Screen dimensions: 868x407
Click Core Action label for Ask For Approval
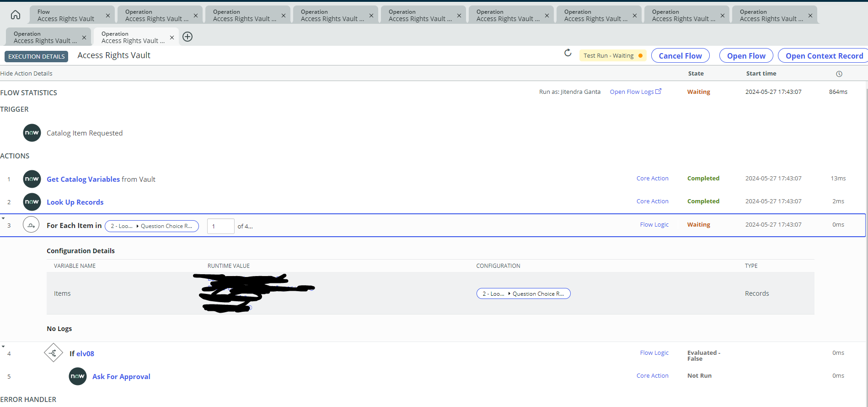tap(653, 375)
